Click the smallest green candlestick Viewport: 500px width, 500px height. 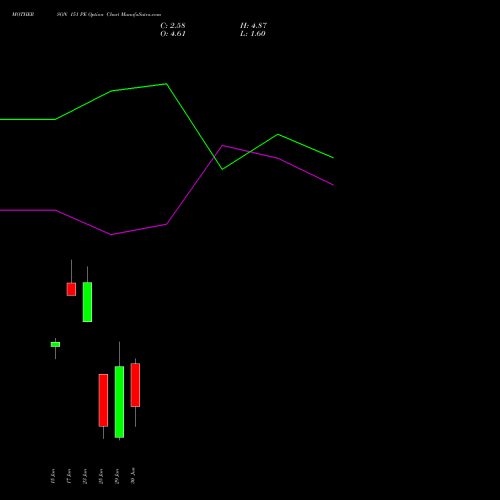(x=55, y=344)
